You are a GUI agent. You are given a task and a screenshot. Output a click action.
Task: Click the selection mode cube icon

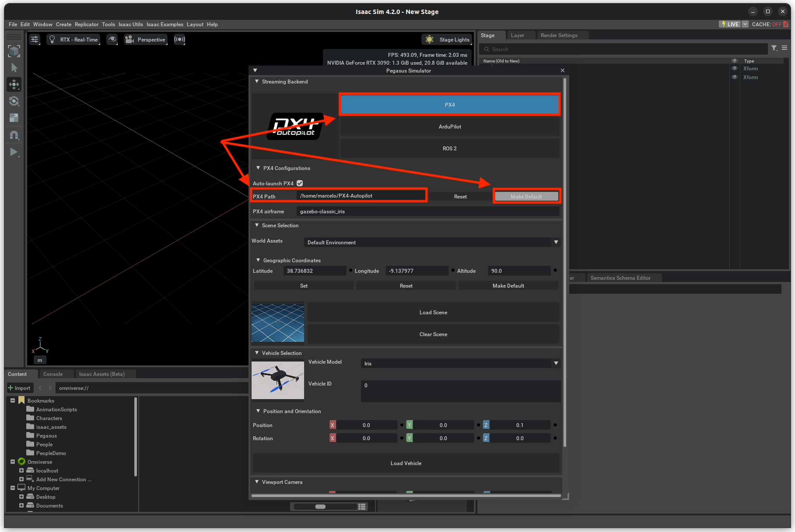coord(14,51)
